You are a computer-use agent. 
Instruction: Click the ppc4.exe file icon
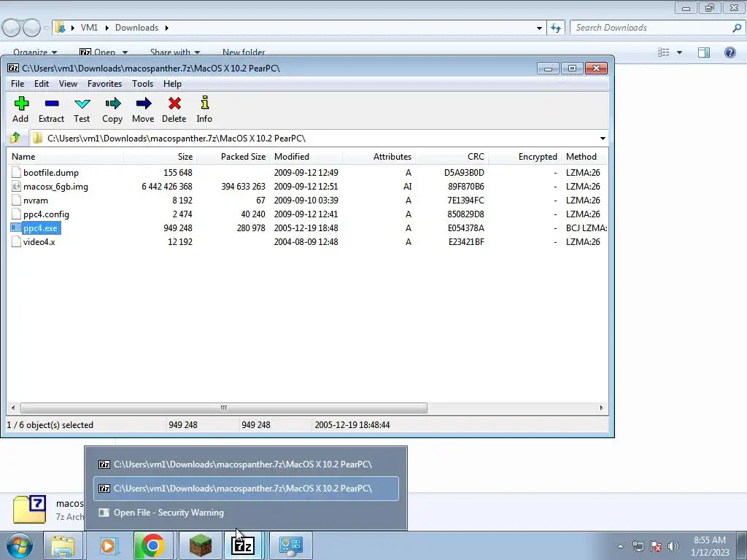16,228
